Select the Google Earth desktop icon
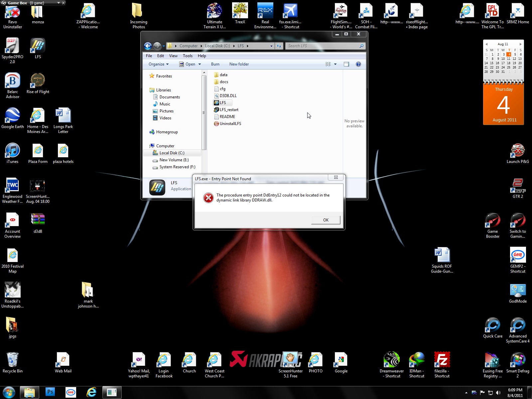 [x=13, y=118]
